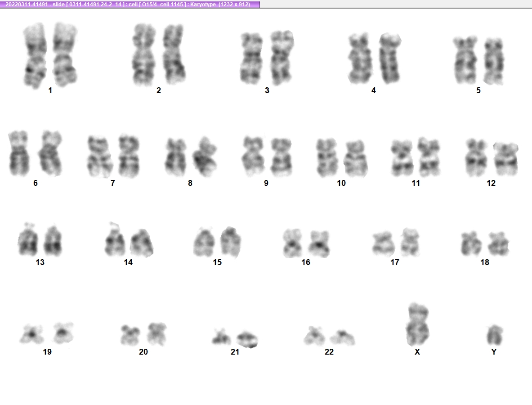Select the chromosome 5 pair image
The height and width of the screenshot is (405, 532).
click(479, 60)
